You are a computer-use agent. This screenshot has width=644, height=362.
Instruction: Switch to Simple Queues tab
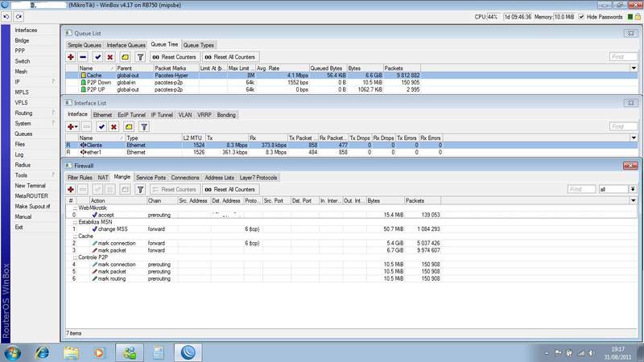[85, 45]
